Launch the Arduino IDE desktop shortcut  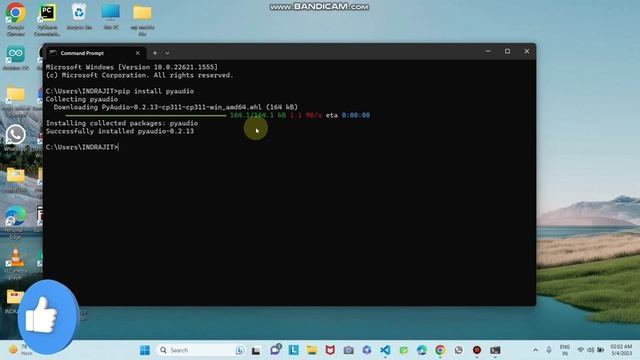(x=16, y=58)
